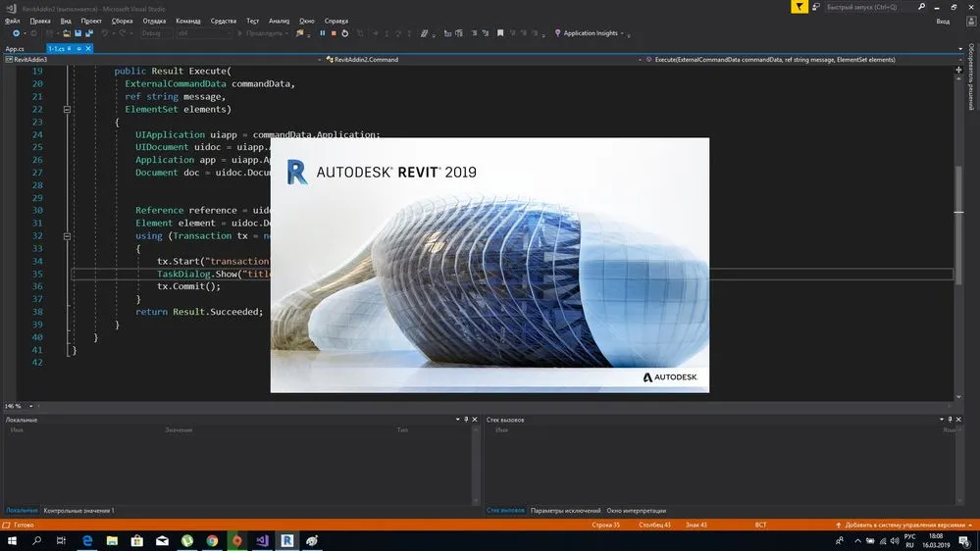Viewport: 980px width, 551px height.
Task: Switch to Контрольные значения 1 tab
Action: point(78,511)
